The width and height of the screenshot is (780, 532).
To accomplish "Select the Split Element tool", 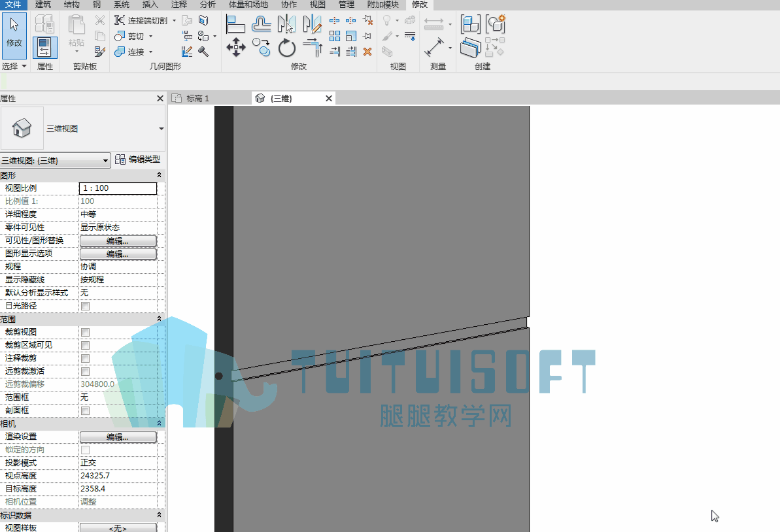I will (x=335, y=20).
